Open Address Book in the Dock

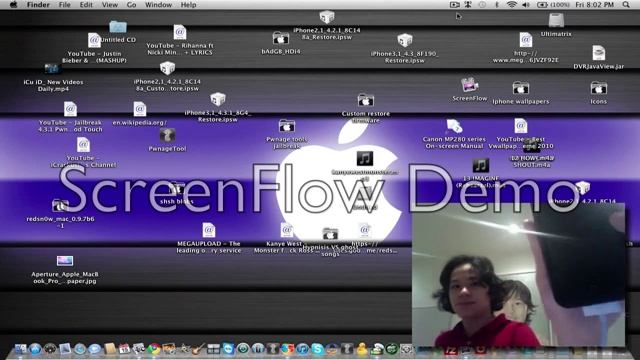pyautogui.click(x=109, y=349)
